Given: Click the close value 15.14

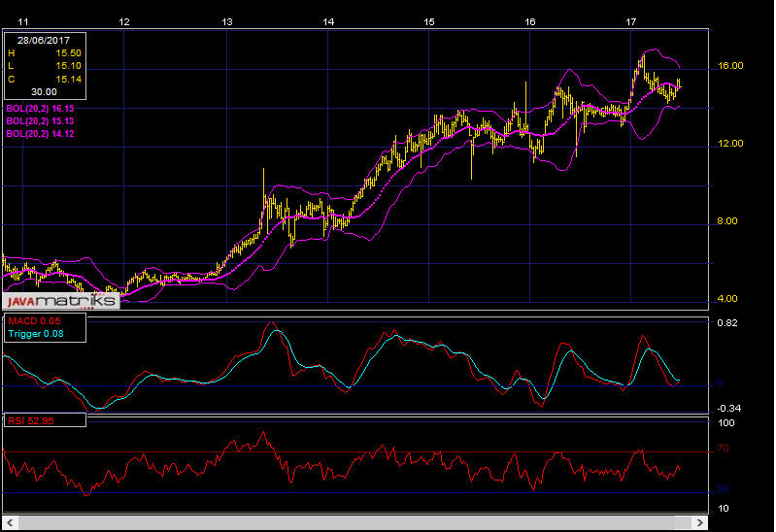Looking at the screenshot, I should point(68,80).
